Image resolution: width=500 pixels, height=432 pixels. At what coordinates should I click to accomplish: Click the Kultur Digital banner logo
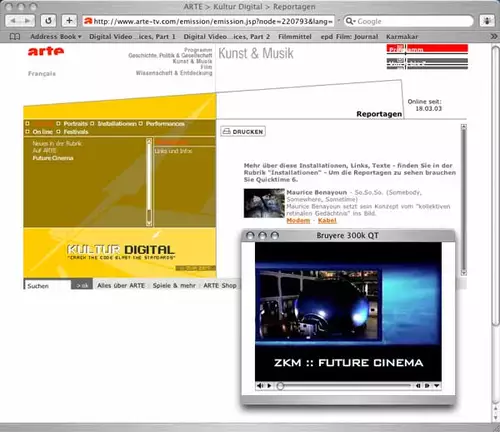pos(121,252)
